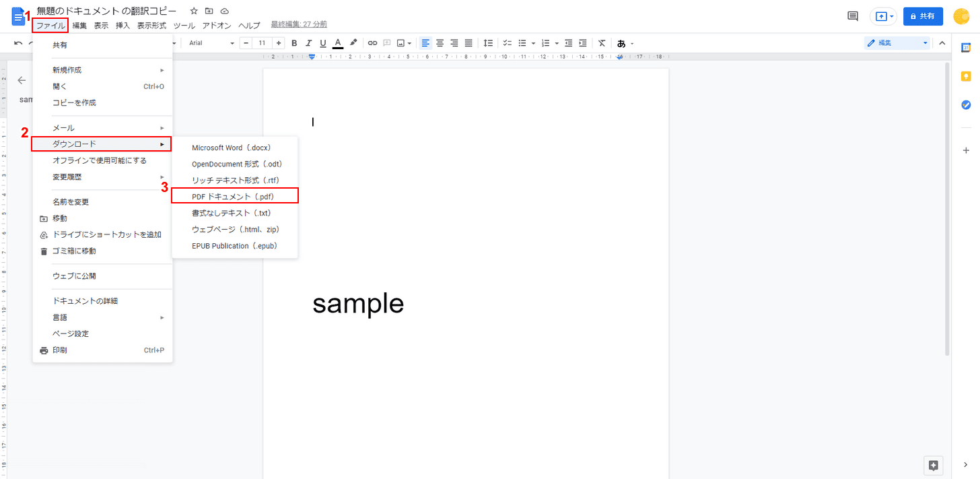
Task: Choose Microsoft Word (.docx) download
Action: point(235,148)
